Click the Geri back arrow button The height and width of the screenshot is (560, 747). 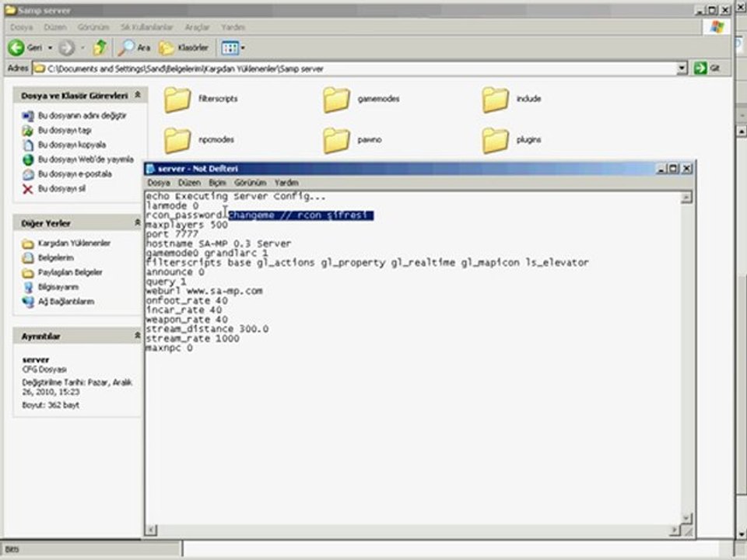pyautogui.click(x=25, y=47)
